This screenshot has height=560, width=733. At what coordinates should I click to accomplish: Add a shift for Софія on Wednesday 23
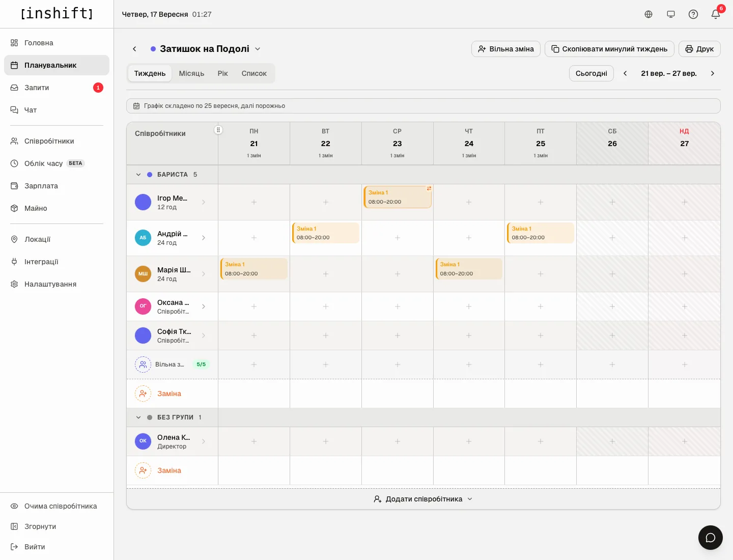click(x=398, y=335)
